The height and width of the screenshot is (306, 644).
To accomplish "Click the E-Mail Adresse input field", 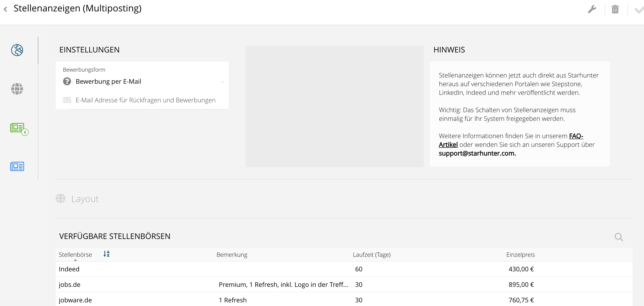I will pyautogui.click(x=145, y=100).
